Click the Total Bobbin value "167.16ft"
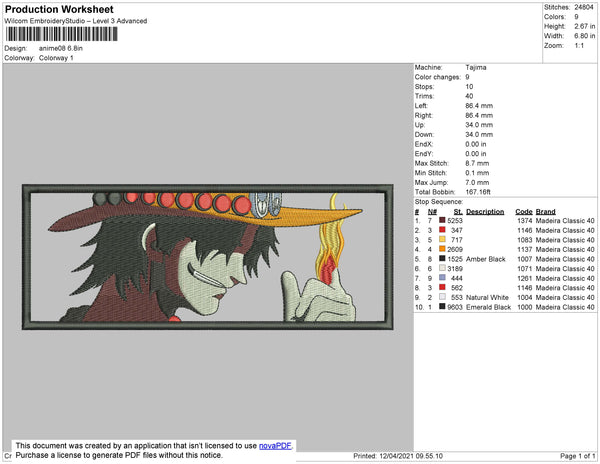Screen dimensions: 600x464 (x=478, y=192)
